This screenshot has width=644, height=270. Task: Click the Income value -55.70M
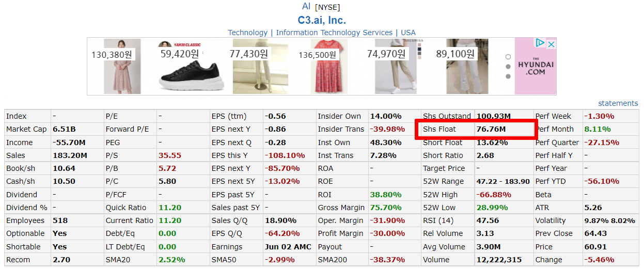(x=69, y=142)
